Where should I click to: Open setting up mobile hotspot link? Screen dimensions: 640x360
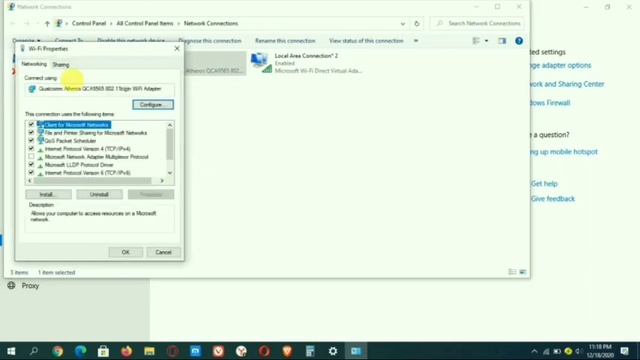[x=564, y=152]
